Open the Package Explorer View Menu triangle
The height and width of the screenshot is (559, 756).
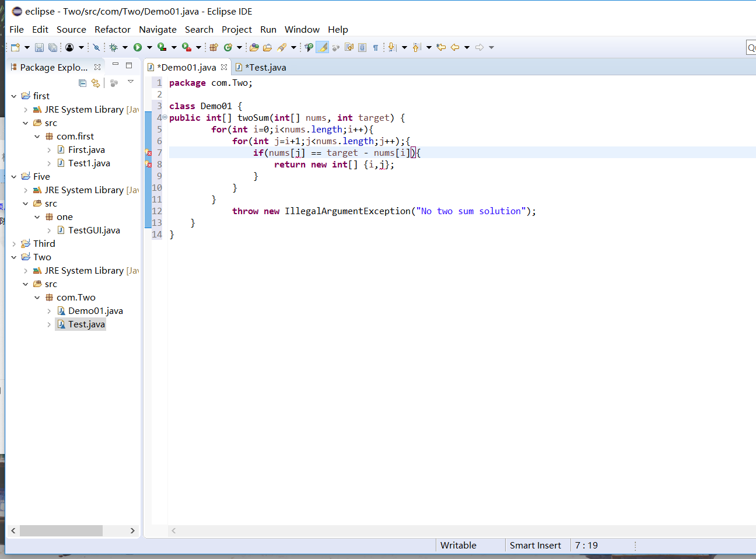pos(131,82)
